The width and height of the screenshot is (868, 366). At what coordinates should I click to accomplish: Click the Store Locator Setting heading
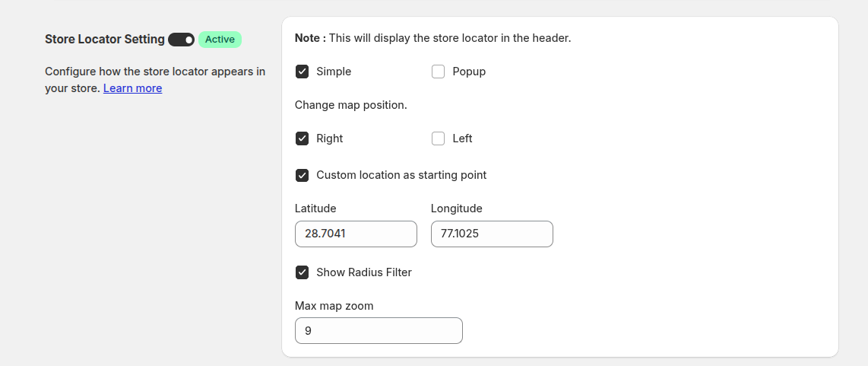(105, 40)
